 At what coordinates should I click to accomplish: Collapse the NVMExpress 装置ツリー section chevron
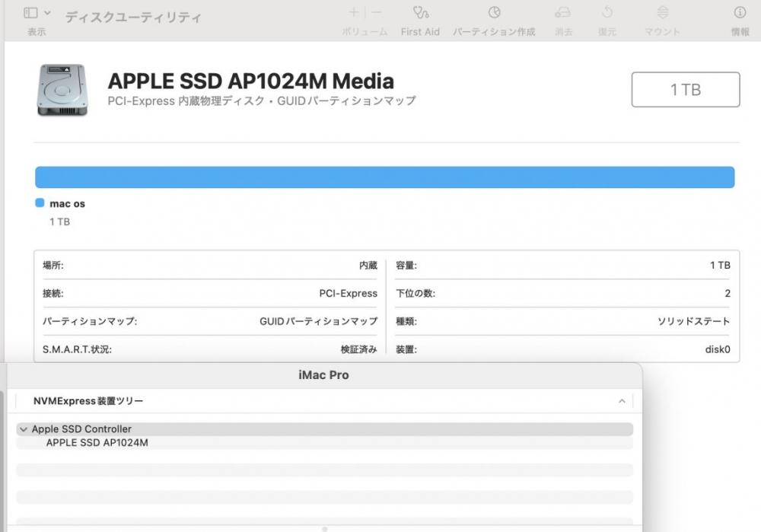622,401
